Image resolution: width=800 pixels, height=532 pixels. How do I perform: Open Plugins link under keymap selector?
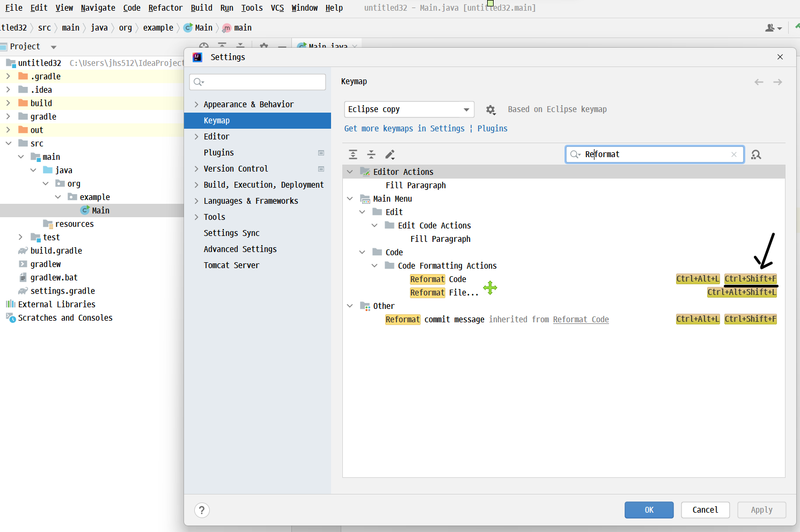pyautogui.click(x=493, y=129)
